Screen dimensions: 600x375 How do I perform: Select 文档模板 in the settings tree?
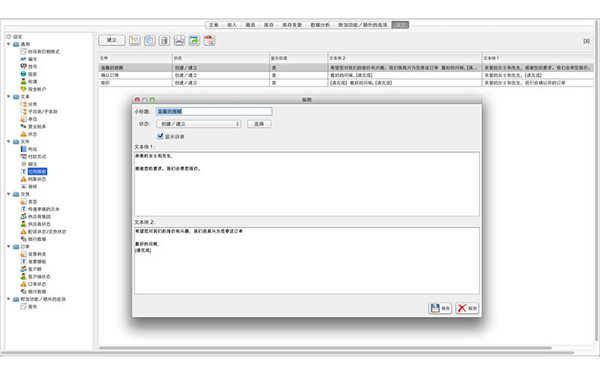(x=37, y=171)
